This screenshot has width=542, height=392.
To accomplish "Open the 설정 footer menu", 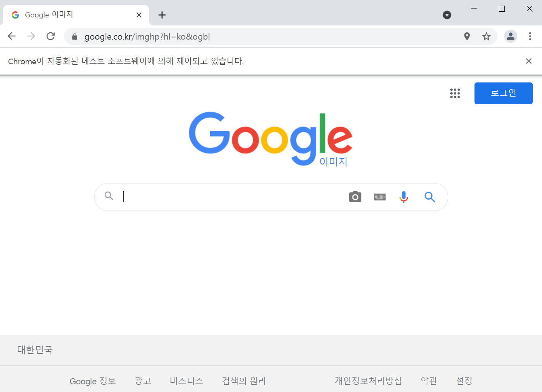I will pos(464,381).
